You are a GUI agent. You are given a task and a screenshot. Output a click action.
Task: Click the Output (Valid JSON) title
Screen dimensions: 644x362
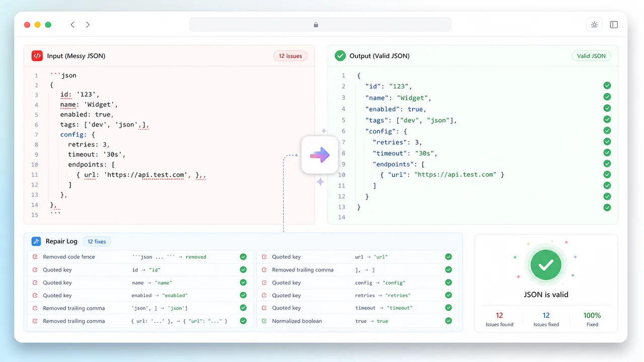pos(379,56)
